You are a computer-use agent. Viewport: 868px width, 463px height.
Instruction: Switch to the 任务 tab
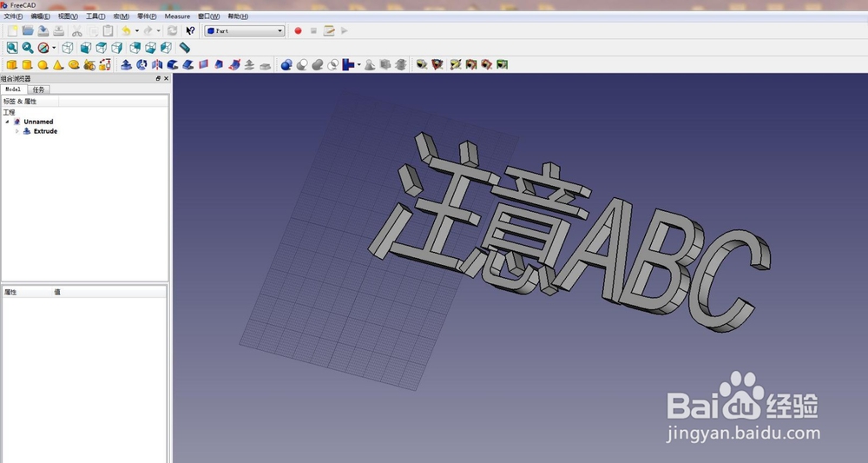coord(38,89)
